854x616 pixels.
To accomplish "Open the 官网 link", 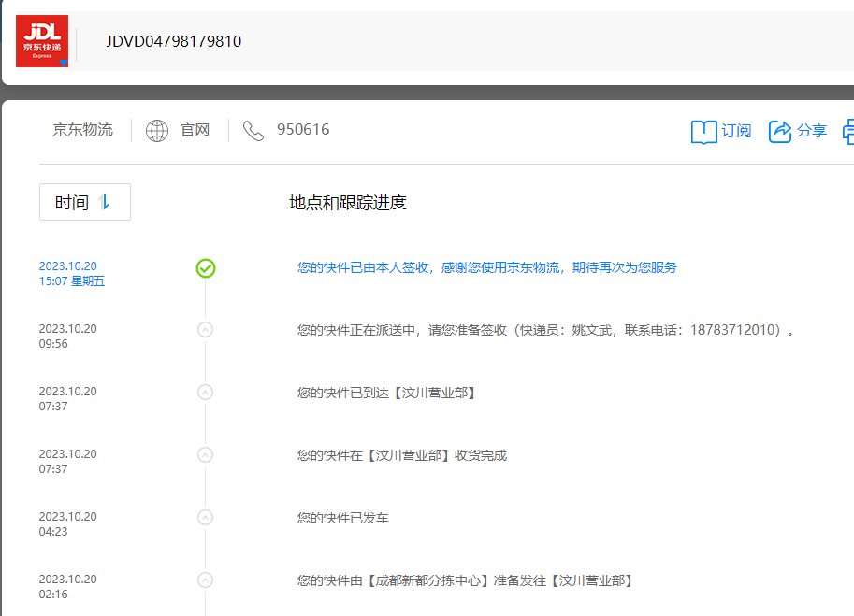I will 195,130.
